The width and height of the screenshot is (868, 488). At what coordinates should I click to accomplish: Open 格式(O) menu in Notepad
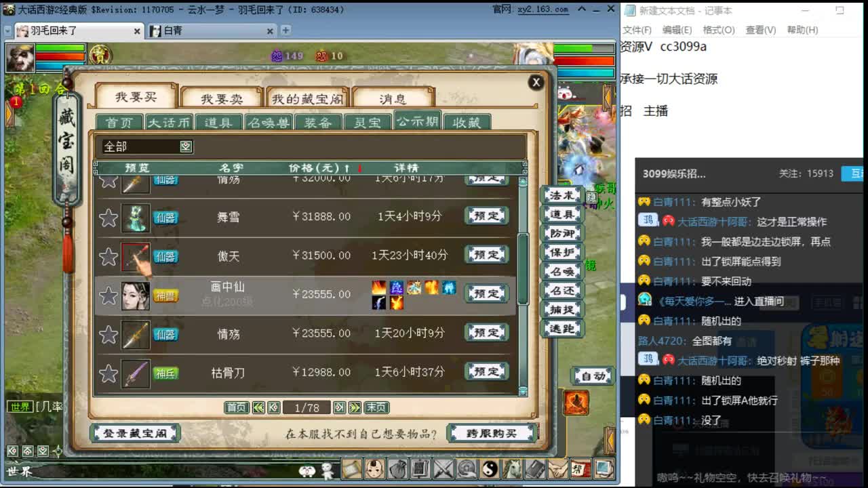click(719, 30)
